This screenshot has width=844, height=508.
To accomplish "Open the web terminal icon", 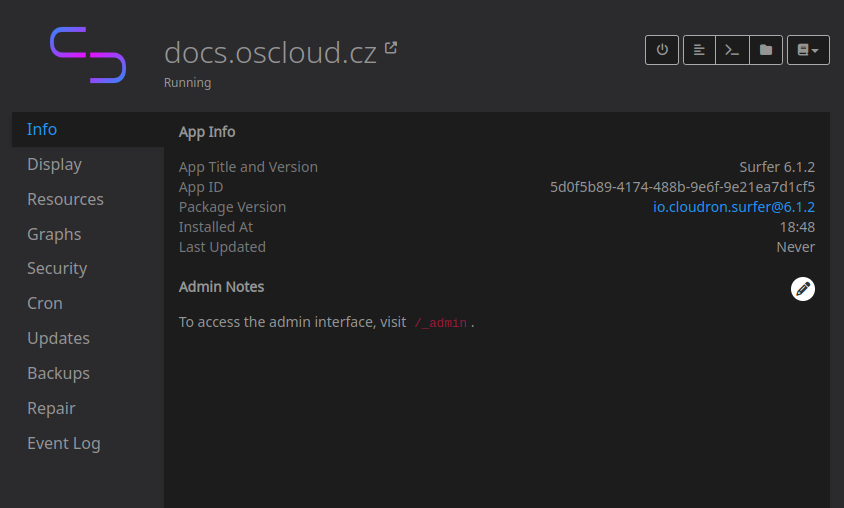I will 732,50.
